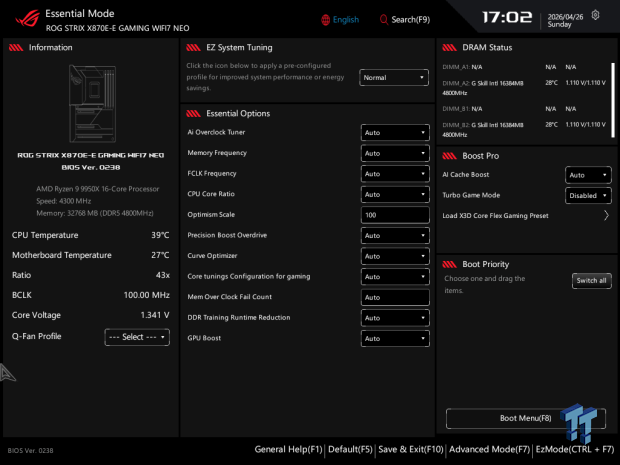
Task: Open the GPU Boost dropdown
Action: click(x=395, y=338)
